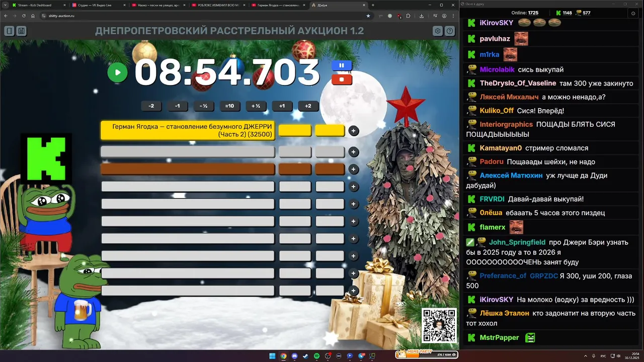
Task: Click the -1 timer adjustment button
Action: [x=178, y=106]
